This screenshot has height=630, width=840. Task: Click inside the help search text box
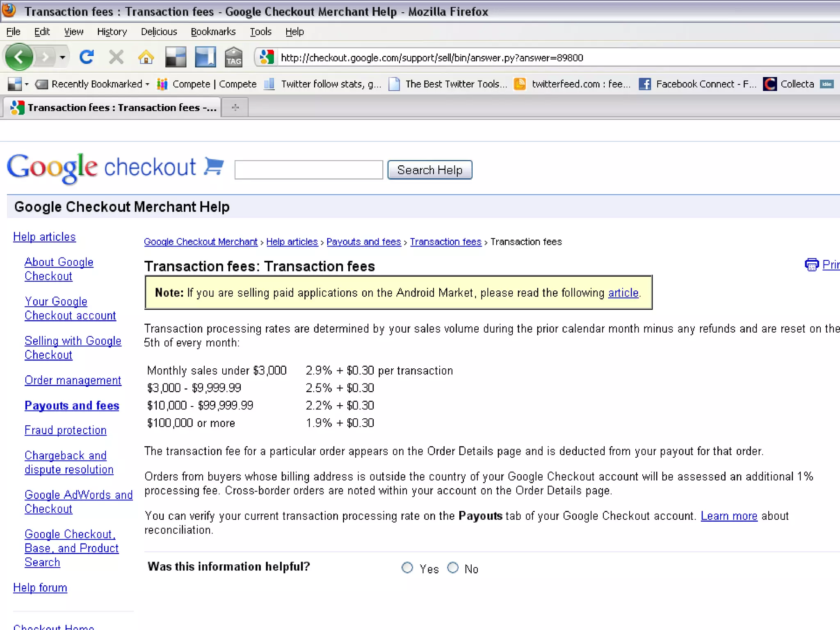point(308,170)
